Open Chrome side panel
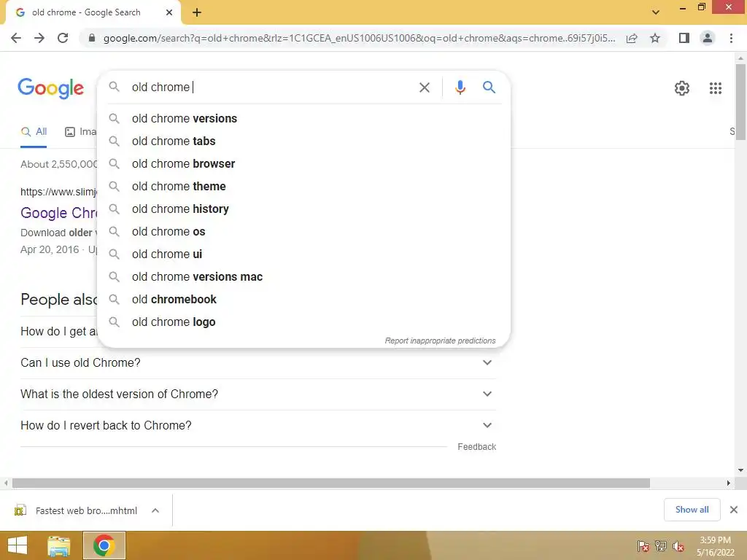 (684, 38)
